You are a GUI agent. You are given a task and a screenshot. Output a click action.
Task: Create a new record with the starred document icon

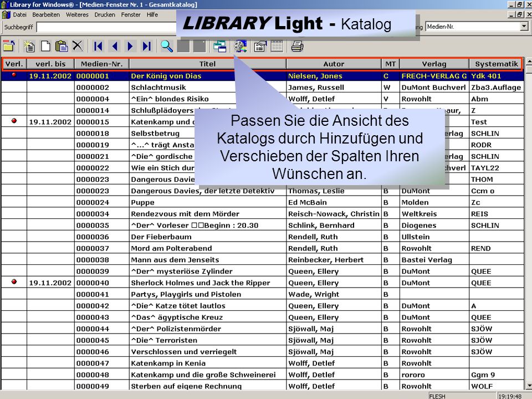click(x=29, y=46)
